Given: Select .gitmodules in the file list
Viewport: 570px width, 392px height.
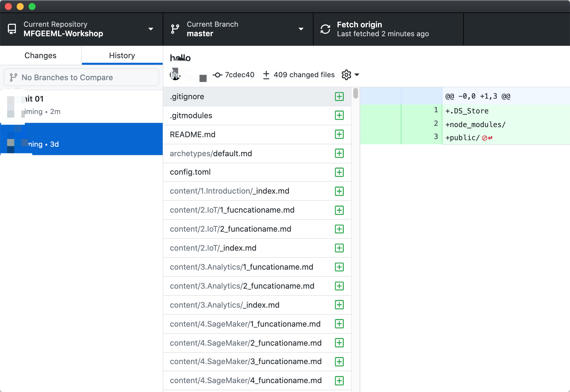Looking at the screenshot, I should pyautogui.click(x=257, y=116).
